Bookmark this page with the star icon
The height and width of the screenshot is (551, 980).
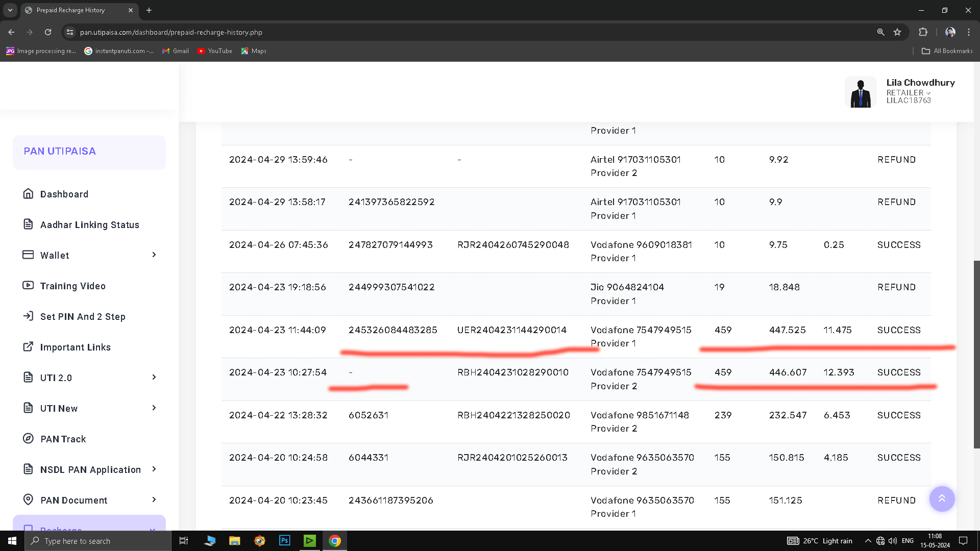pyautogui.click(x=897, y=32)
